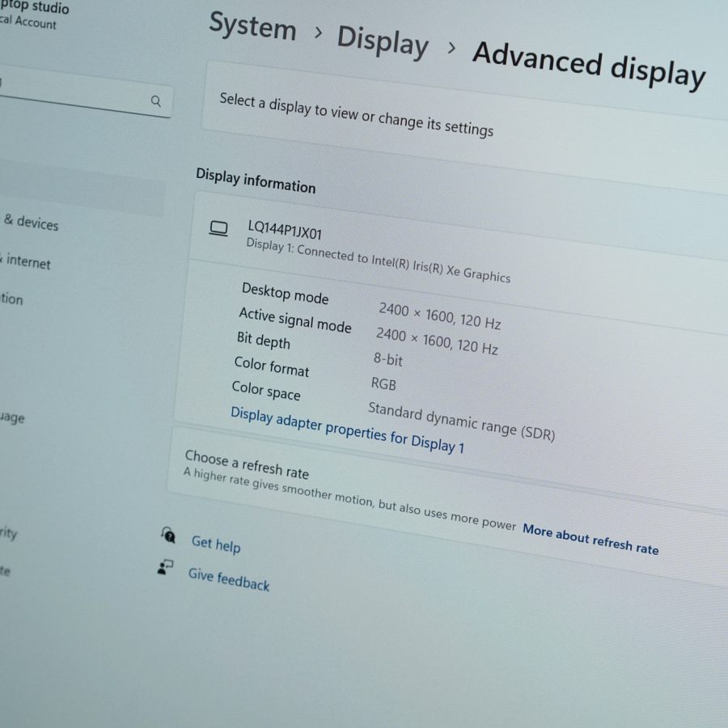Screen dimensions: 728x728
Task: Click the Give feedback person icon
Action: tap(165, 567)
